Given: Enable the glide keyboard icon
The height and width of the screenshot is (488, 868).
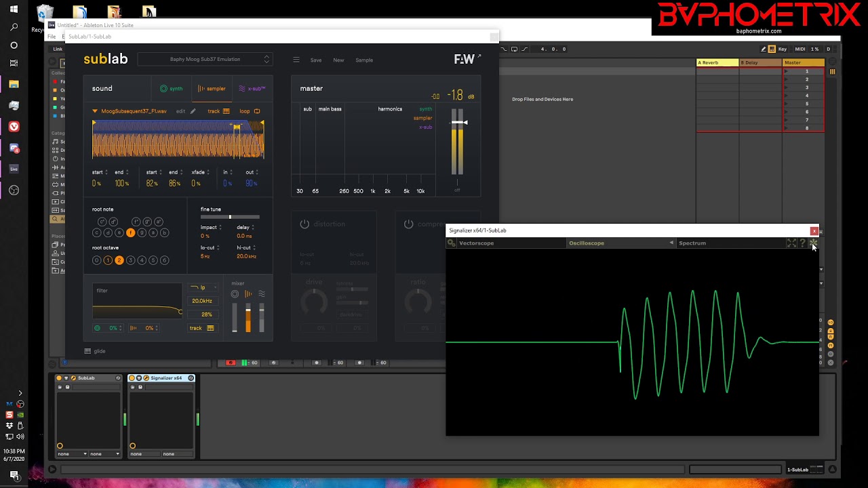Looking at the screenshot, I should [87, 351].
